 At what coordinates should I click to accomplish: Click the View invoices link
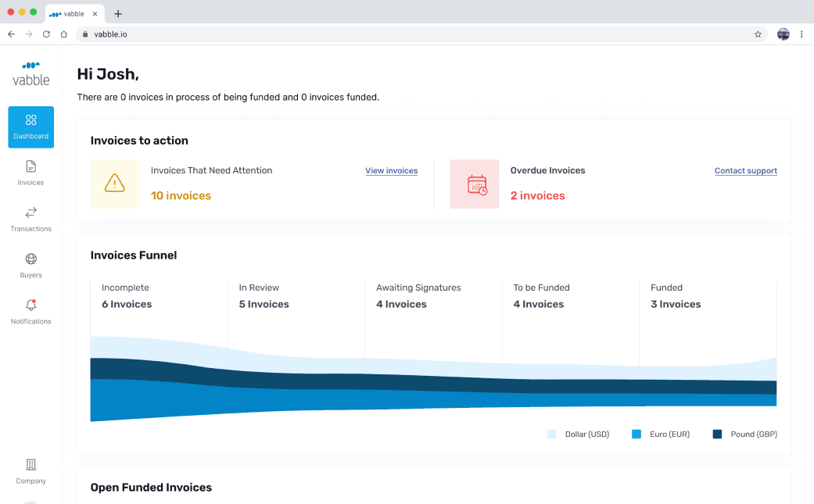(x=391, y=170)
